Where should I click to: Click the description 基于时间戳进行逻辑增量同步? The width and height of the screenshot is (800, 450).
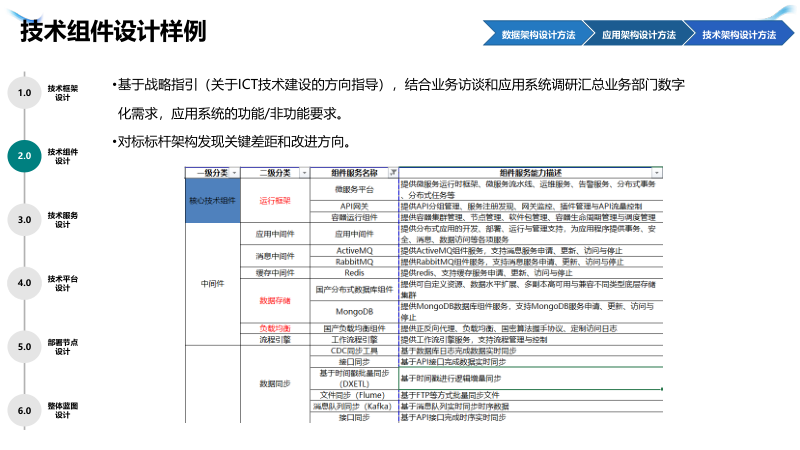pyautogui.click(x=451, y=379)
